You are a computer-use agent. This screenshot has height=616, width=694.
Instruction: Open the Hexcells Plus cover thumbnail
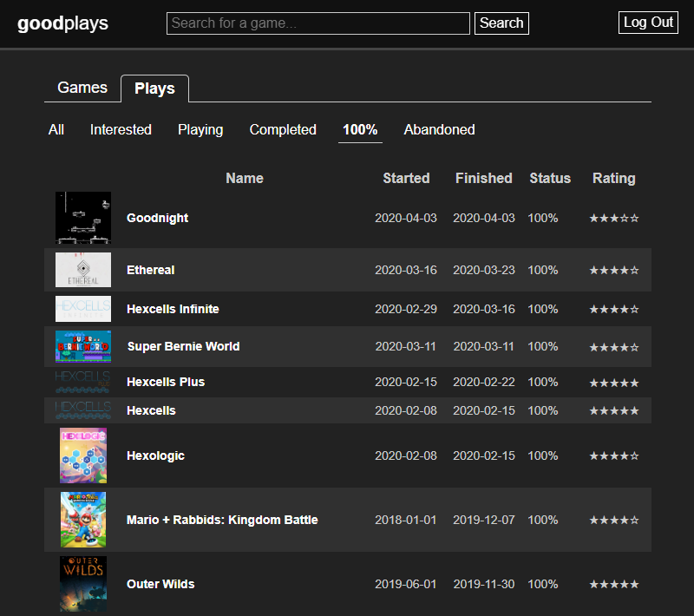[83, 382]
